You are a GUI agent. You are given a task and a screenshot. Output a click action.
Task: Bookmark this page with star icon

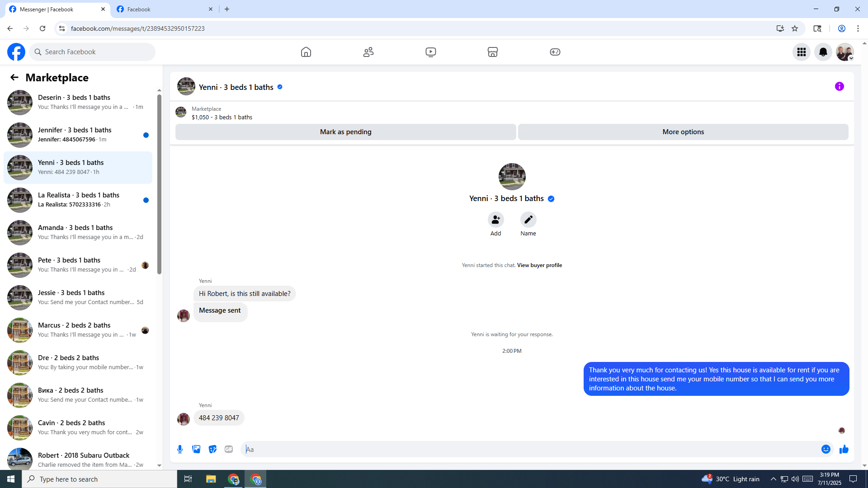point(795,28)
